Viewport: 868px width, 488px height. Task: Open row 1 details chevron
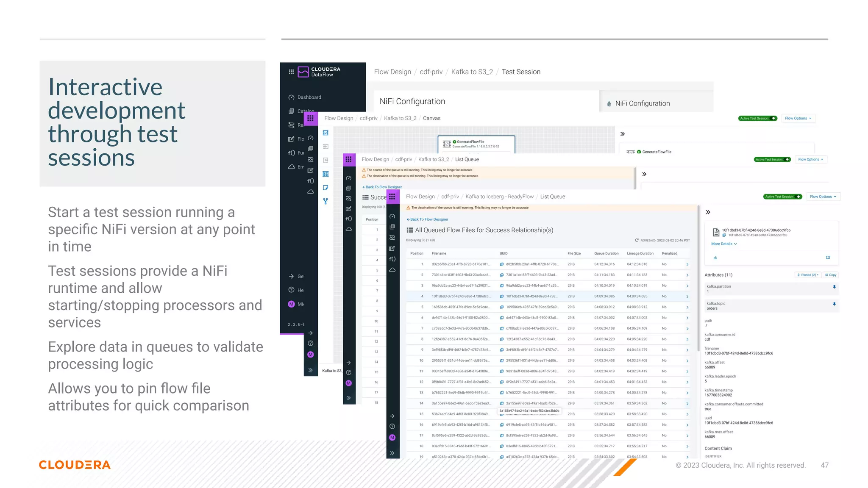687,265
